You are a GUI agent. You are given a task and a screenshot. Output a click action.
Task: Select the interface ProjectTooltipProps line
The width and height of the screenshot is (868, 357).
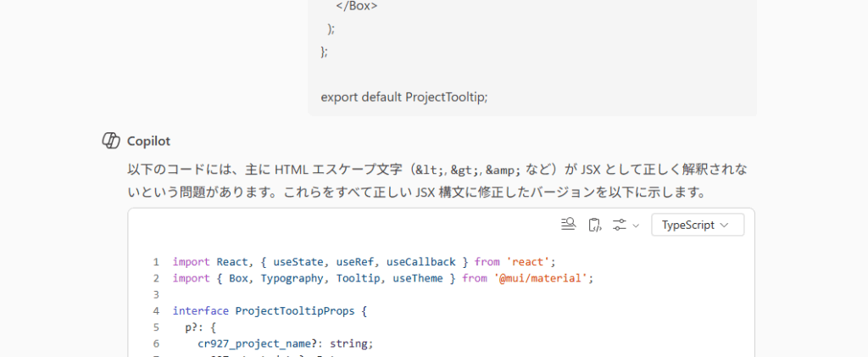click(269, 311)
